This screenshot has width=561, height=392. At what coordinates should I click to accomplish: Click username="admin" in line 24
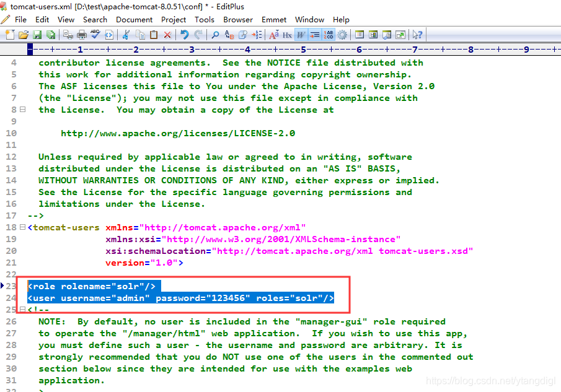coord(105,298)
